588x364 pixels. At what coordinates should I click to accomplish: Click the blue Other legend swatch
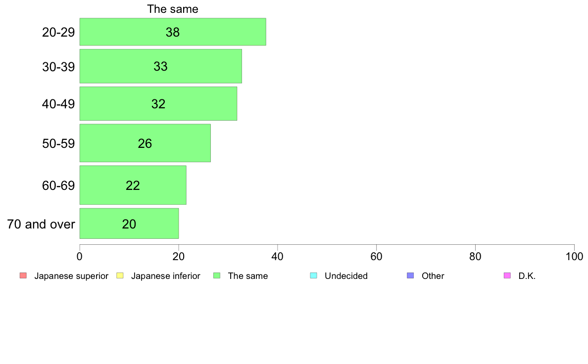(x=410, y=275)
